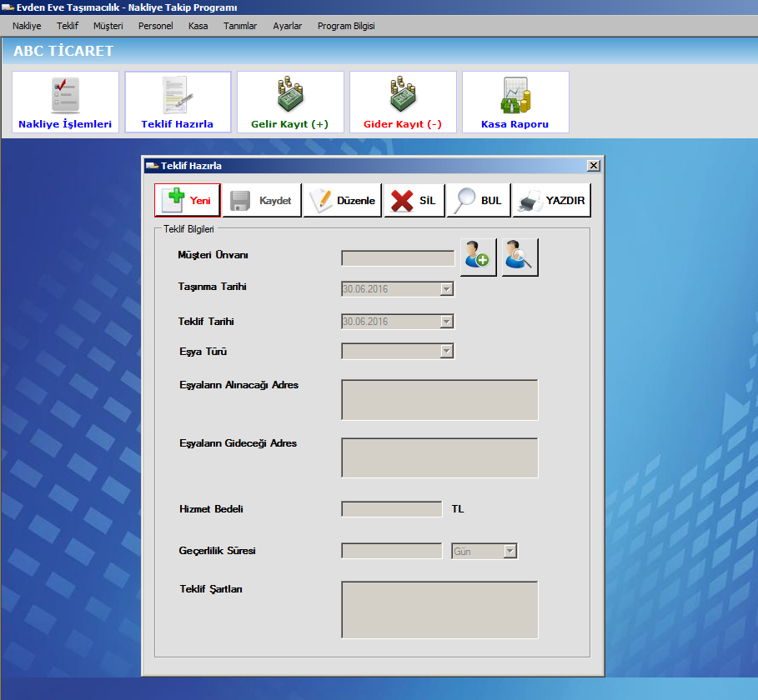
Task: Focus the Eşyaların Gideceği Adres text area
Action: 439,458
